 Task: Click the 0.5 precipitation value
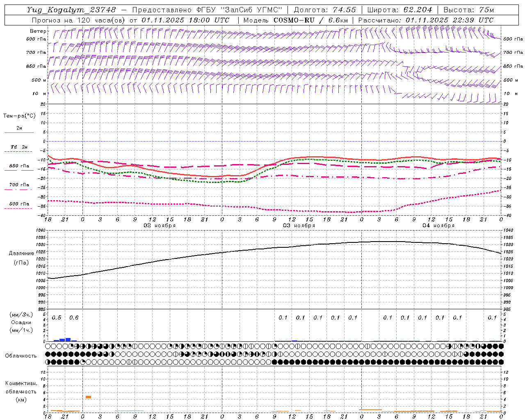coord(57,318)
